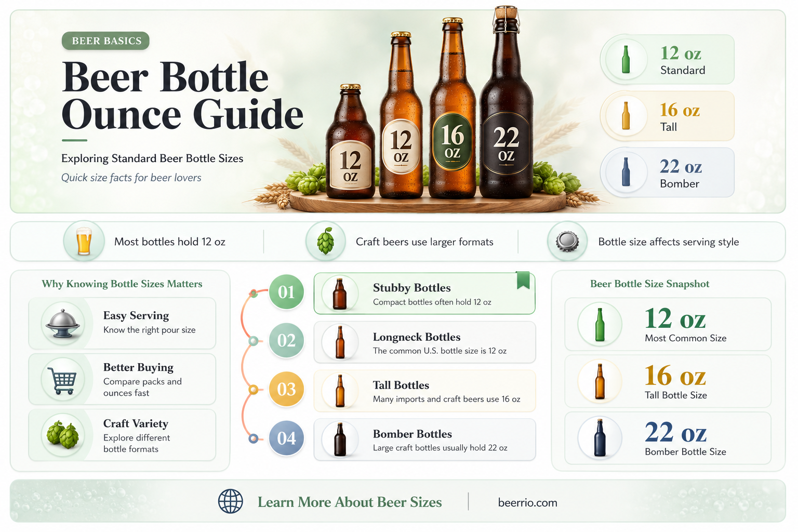This screenshot has height=532, width=798.
Task: Click 'Exploring Standard Beer Bottle Sizes' subtitle
Action: click(x=152, y=158)
